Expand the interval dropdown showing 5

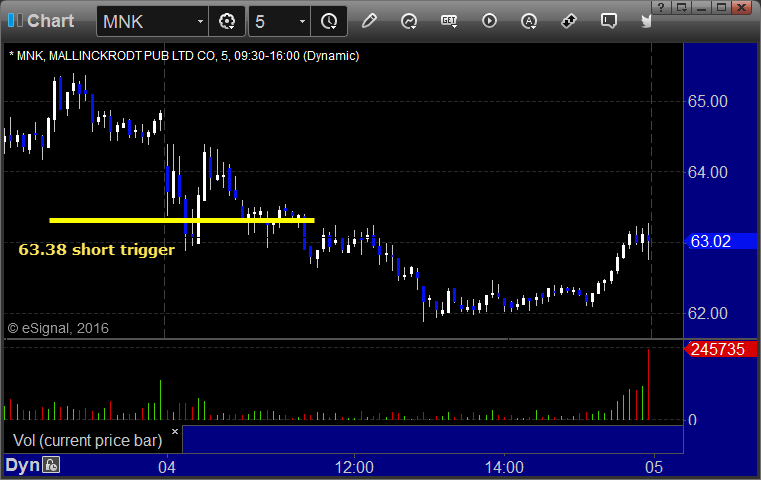[x=302, y=21]
